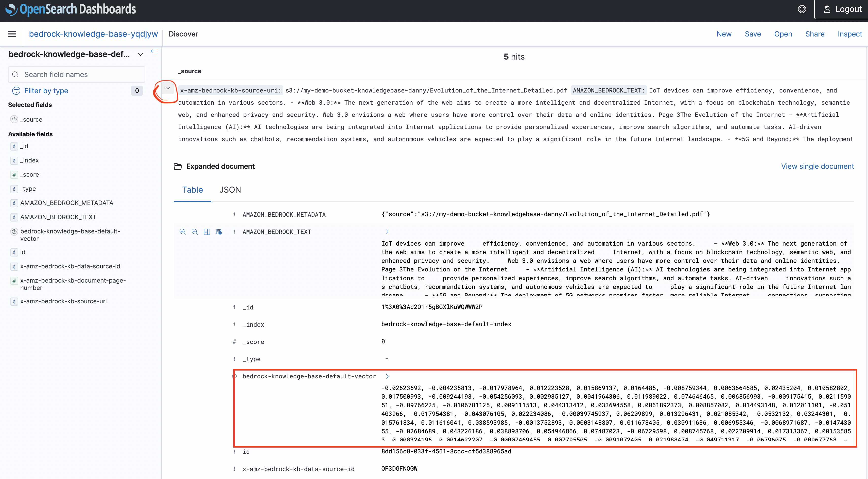Click the _source field code icon
868x479 pixels.
point(14,119)
